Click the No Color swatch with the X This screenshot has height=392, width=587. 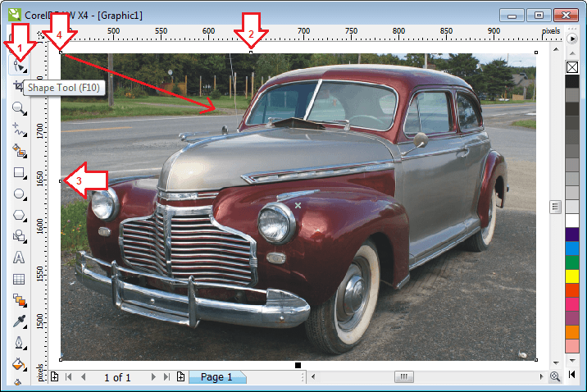pyautogui.click(x=572, y=66)
